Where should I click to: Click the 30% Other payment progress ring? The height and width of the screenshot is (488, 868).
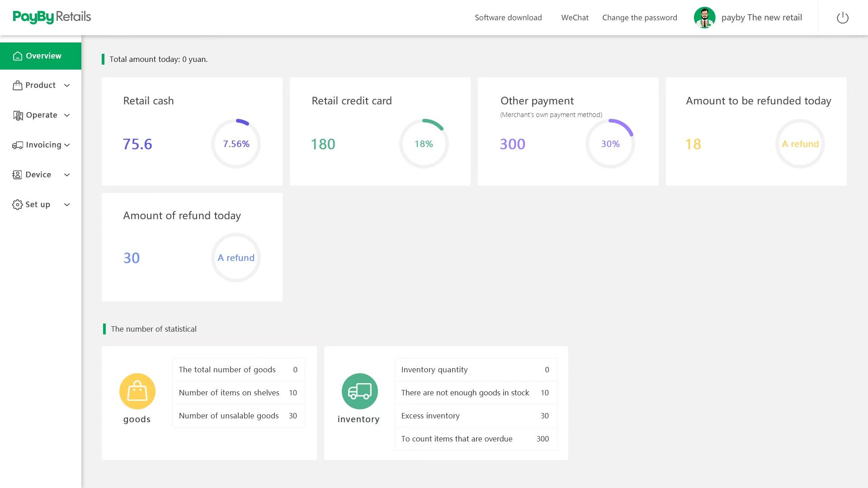pyautogui.click(x=610, y=144)
